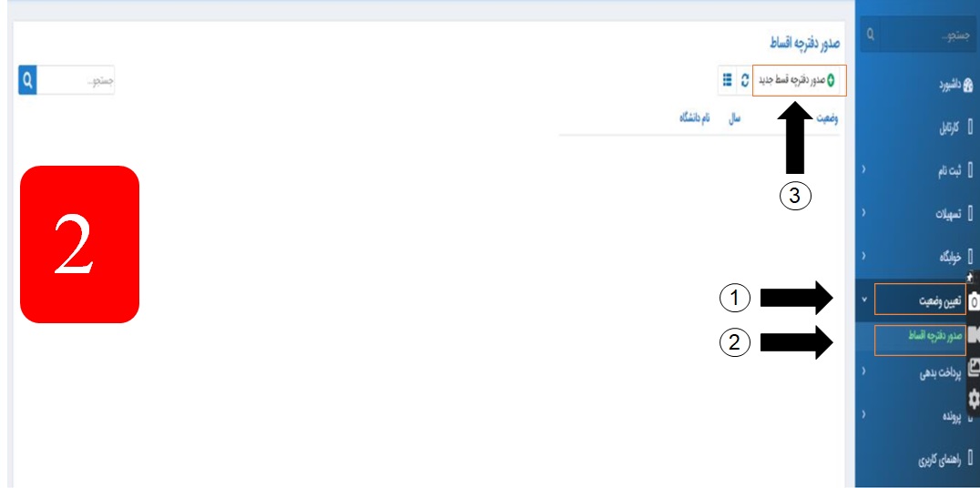Collapse the تعیین وضعیت section arrow

(864, 300)
